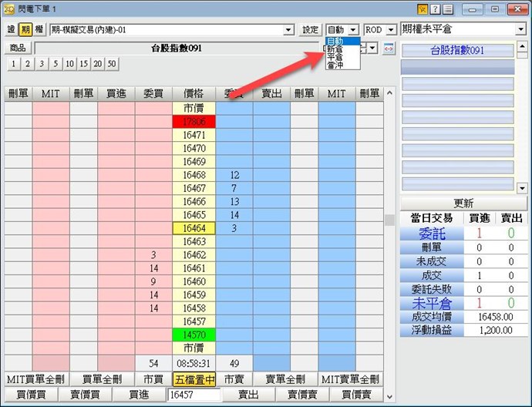Toggle 五檔置中 center-price button
The image size is (532, 407).
pos(194,378)
